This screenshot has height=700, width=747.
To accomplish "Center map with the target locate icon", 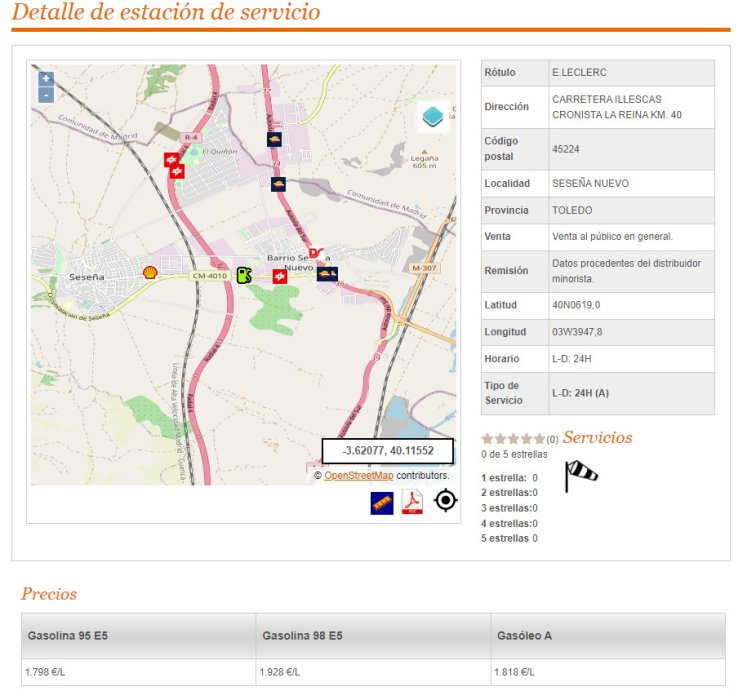I will coord(445,501).
